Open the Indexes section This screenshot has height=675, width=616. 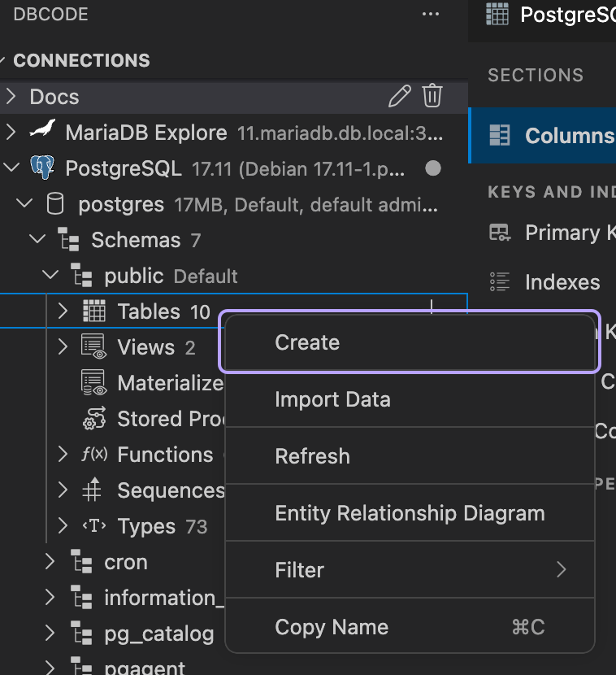tap(543, 282)
